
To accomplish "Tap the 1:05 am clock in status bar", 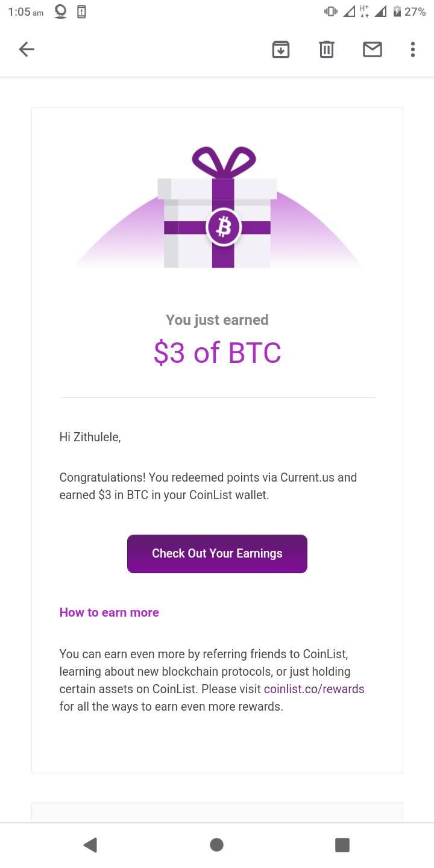I will pos(25,12).
